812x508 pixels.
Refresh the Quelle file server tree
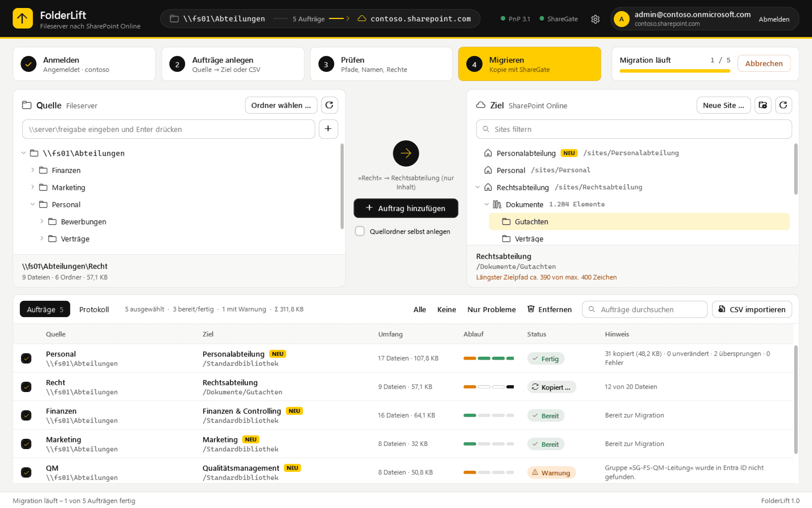click(x=329, y=105)
